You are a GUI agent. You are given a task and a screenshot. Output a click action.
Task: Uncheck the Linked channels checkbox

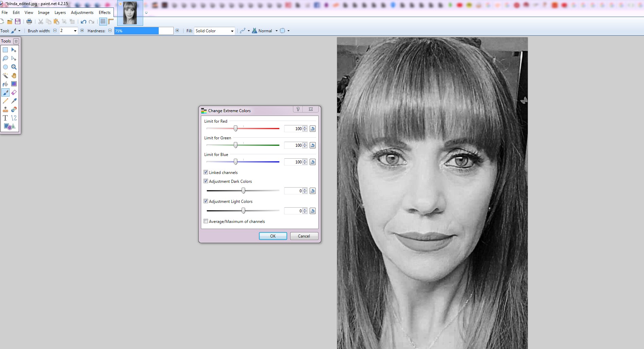point(206,172)
